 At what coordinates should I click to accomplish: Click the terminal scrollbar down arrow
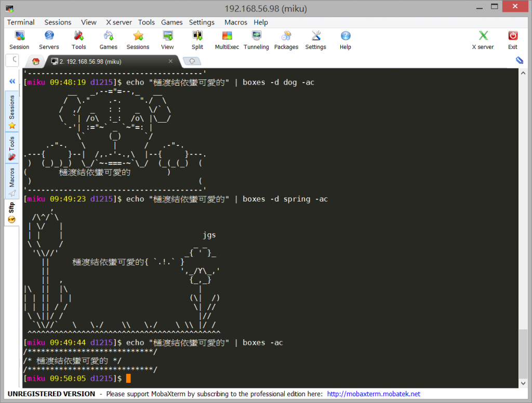coord(523,383)
